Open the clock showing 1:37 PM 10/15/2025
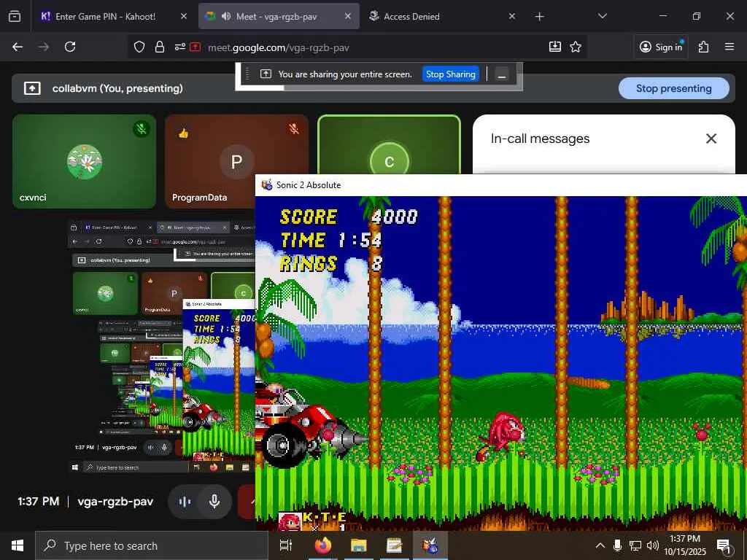747x560 pixels. tap(685, 545)
